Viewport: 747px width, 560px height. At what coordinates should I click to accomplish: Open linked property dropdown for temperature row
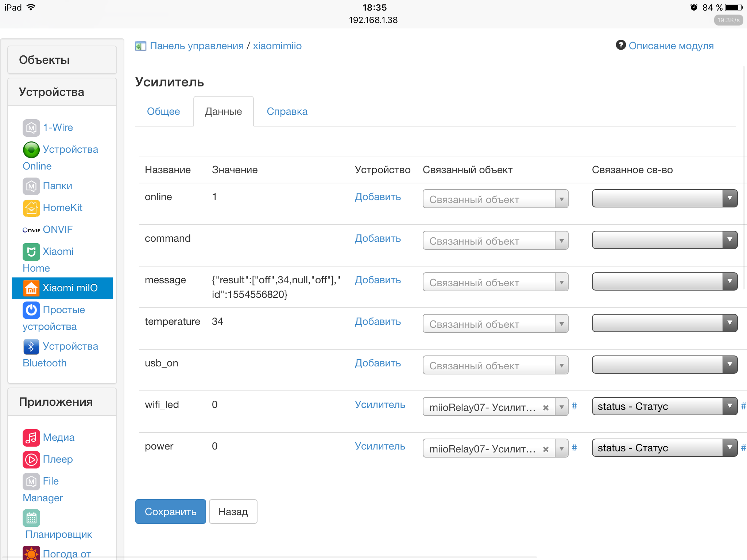coord(665,323)
